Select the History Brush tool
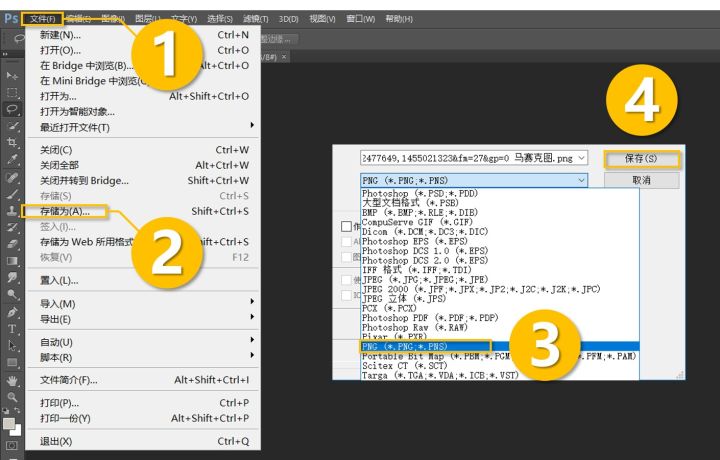720x460 pixels. [x=12, y=227]
